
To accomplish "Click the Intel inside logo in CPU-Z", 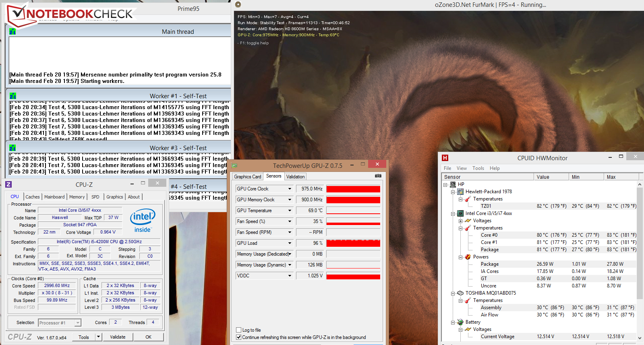I will pos(143,220).
